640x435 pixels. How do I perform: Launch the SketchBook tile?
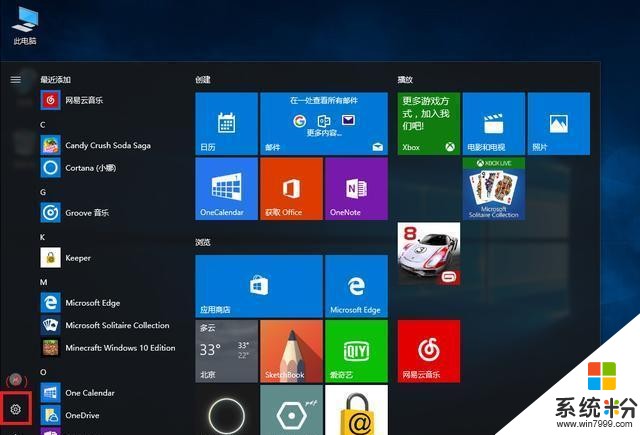291,351
